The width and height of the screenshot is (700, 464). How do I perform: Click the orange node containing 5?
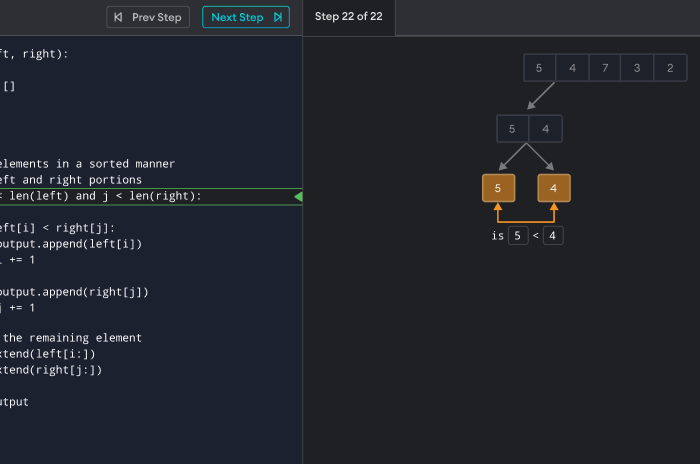click(498, 188)
